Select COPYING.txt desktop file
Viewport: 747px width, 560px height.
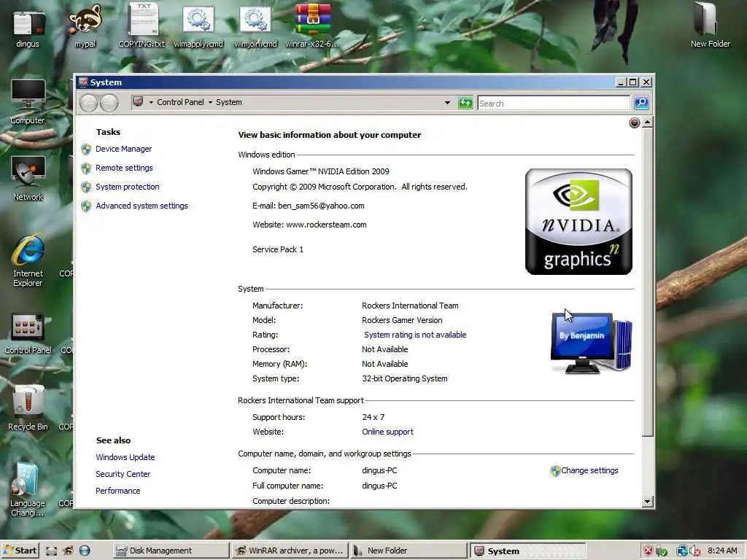pyautogui.click(x=142, y=26)
